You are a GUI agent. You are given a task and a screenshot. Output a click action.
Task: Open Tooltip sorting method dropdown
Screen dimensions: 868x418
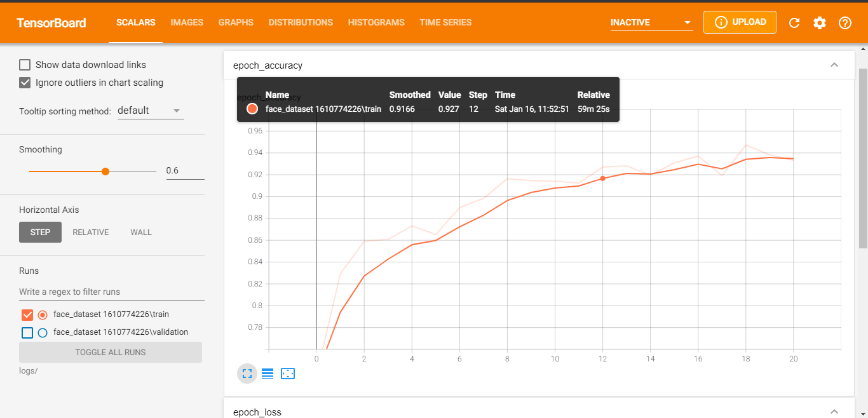pos(151,111)
